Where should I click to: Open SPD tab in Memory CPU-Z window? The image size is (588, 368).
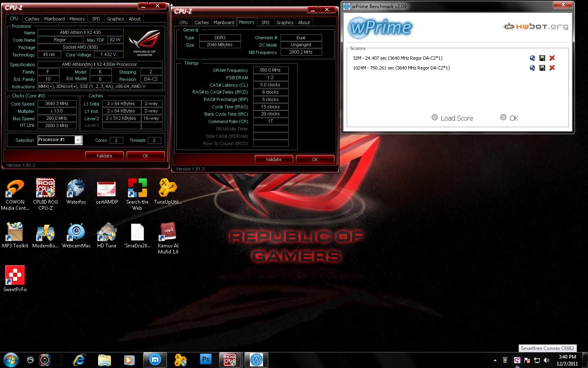pos(265,22)
